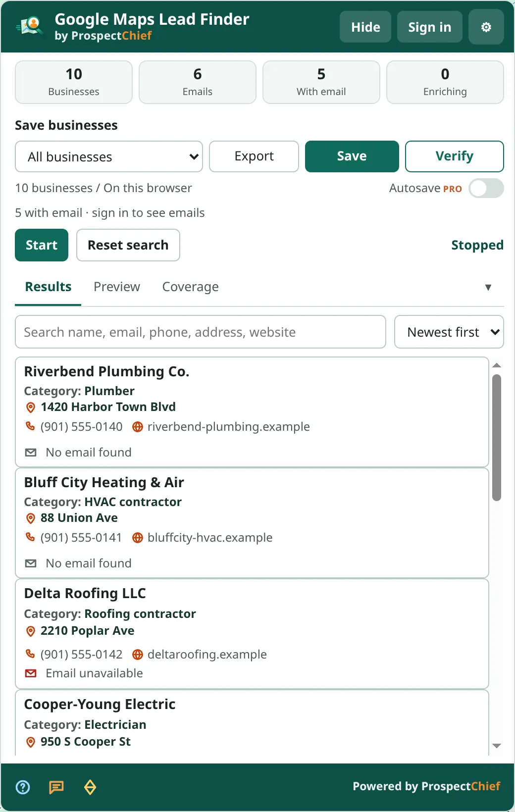Click the Delta Roofing LLC title
The image size is (515, 812).
click(x=85, y=593)
